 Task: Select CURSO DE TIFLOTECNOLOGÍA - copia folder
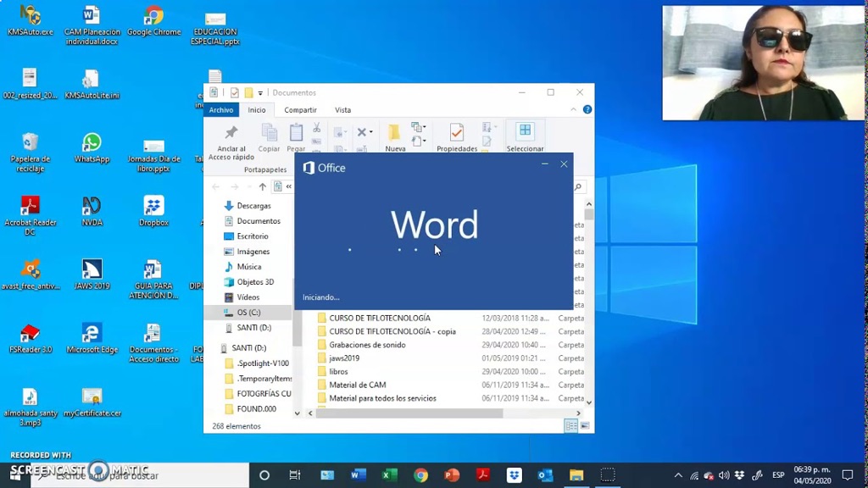pos(393,331)
